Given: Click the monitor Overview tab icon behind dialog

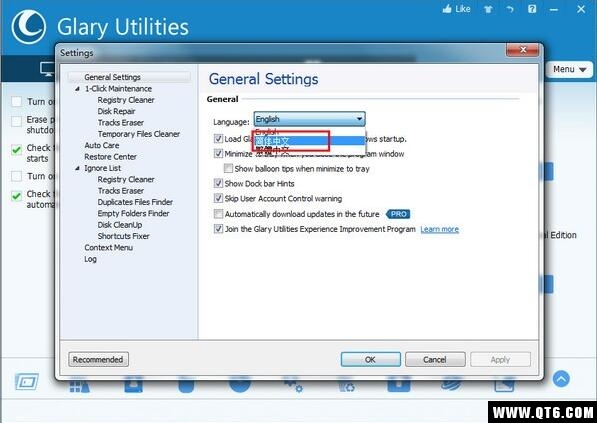Looking at the screenshot, I should point(47,69).
